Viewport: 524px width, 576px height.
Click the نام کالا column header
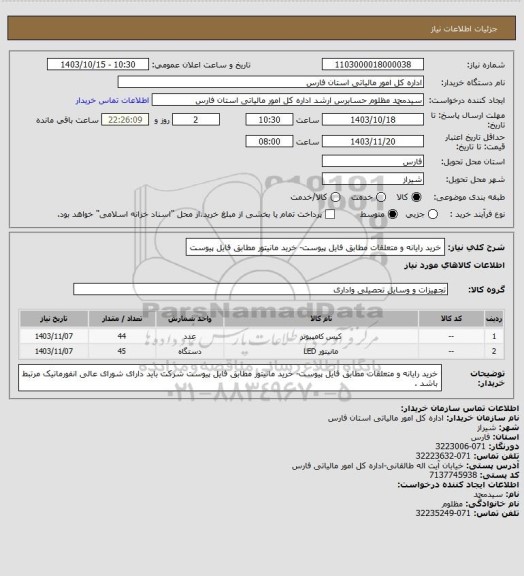pyautogui.click(x=321, y=319)
